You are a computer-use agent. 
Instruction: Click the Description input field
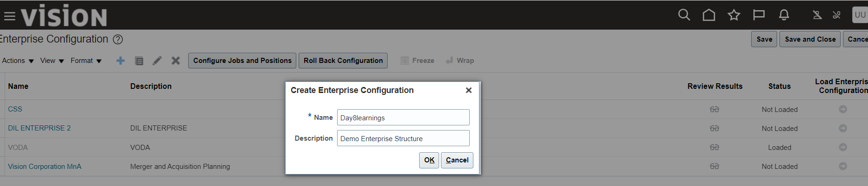click(403, 138)
